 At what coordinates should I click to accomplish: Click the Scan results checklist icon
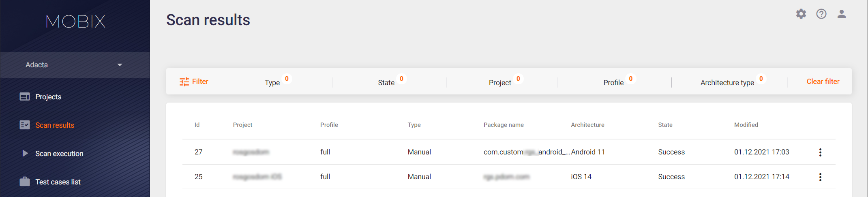tap(25, 125)
